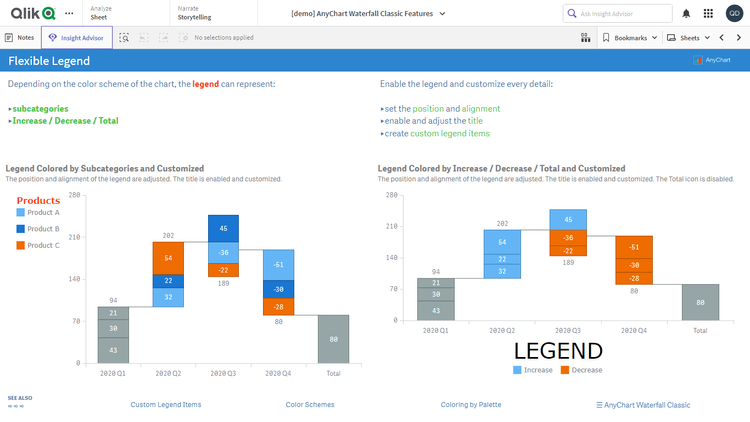The height and width of the screenshot is (422, 750).
Task: Click the Product C orange legend swatch
Action: (20, 245)
